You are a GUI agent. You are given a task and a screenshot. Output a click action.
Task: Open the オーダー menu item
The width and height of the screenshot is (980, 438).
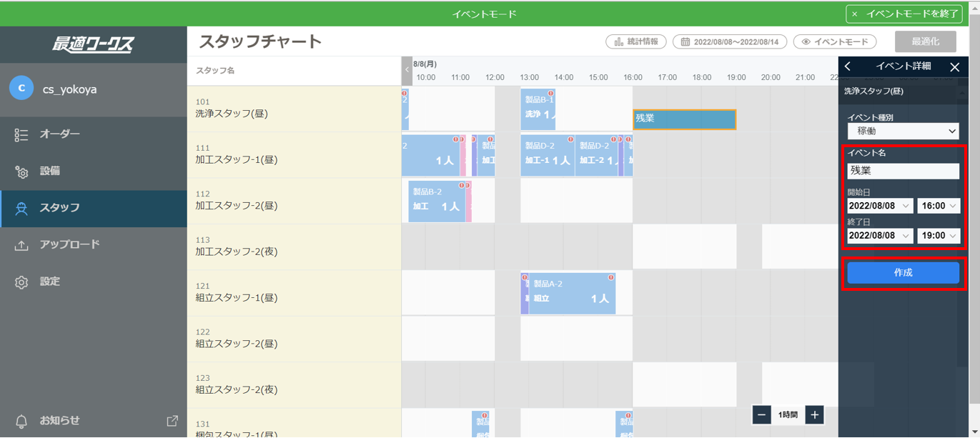click(93, 134)
